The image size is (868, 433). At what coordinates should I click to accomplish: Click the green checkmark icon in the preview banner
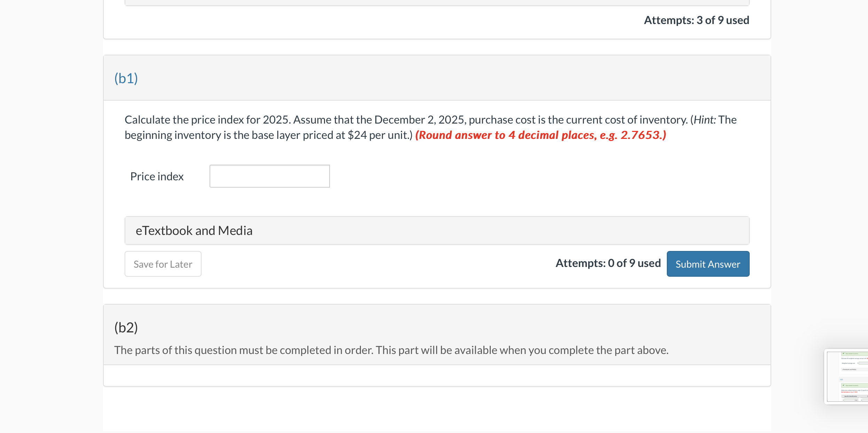pos(843,354)
